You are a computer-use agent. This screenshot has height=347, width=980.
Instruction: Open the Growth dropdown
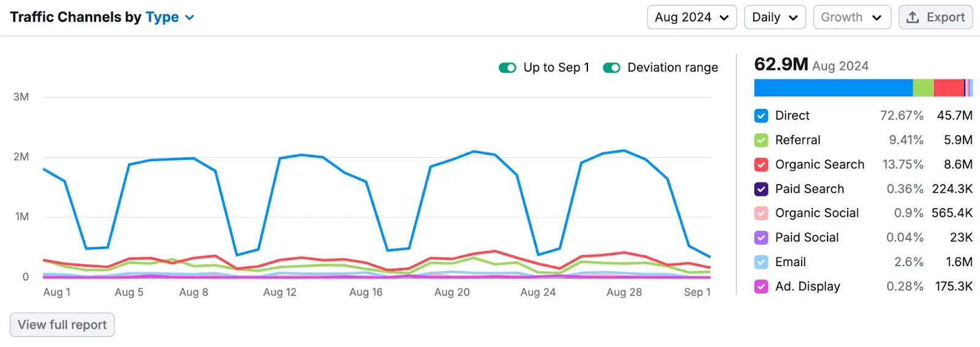coord(851,17)
